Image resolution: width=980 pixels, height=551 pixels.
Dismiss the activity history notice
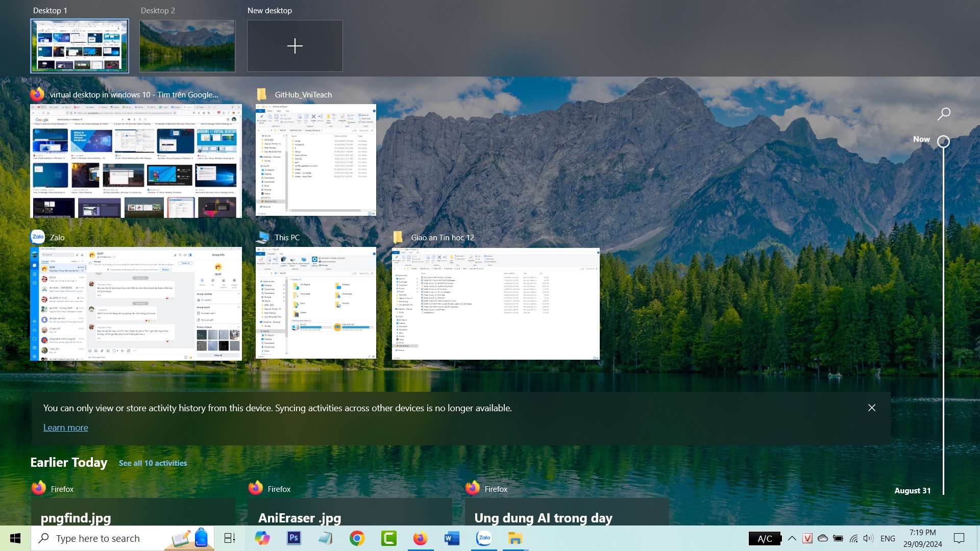tap(872, 408)
